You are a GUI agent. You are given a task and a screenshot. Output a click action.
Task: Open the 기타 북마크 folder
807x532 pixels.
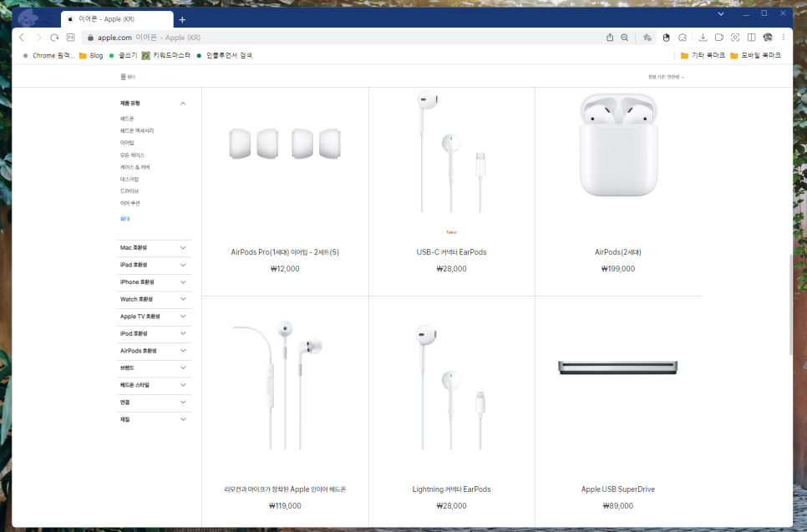tap(703, 56)
